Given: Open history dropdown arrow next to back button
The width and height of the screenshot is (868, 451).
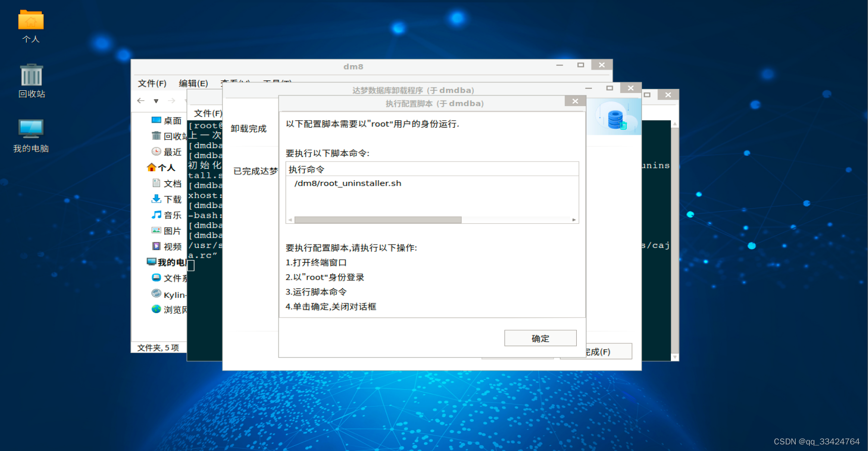Looking at the screenshot, I should [156, 101].
